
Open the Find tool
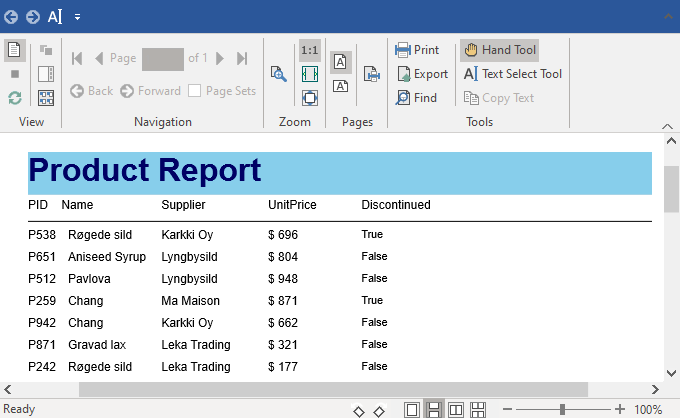(x=416, y=98)
